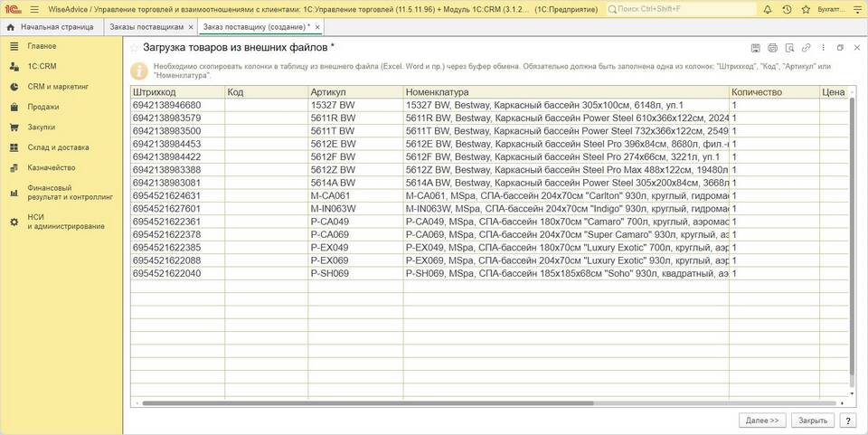The image size is (868, 435).
Task: Open Закупки shopping cart icon
Action: tap(14, 128)
